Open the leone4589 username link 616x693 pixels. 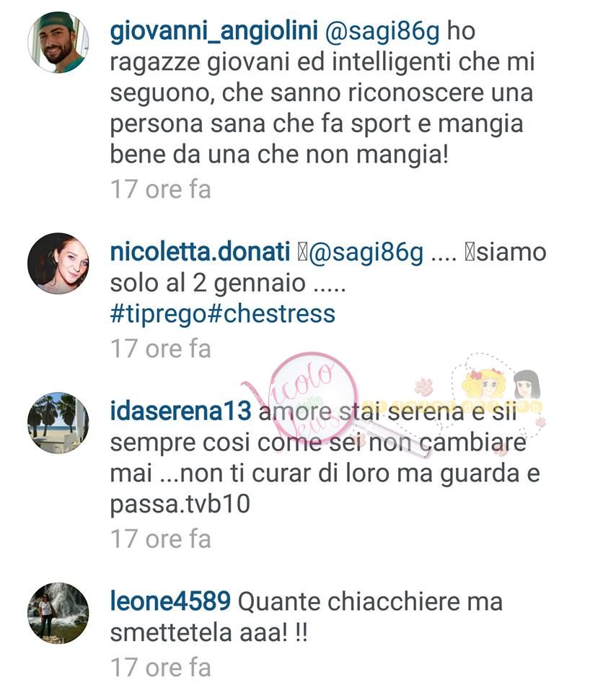(170, 601)
